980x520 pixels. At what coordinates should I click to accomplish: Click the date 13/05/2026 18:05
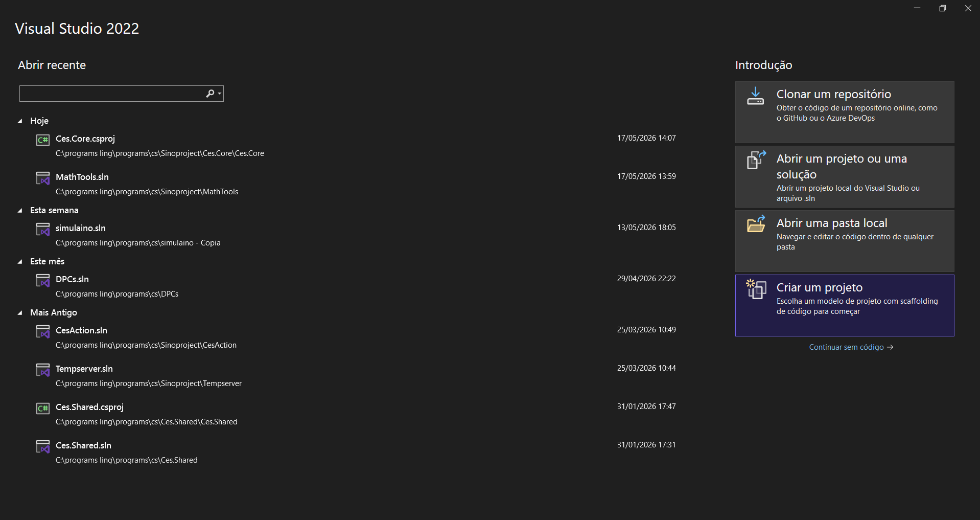coord(646,228)
